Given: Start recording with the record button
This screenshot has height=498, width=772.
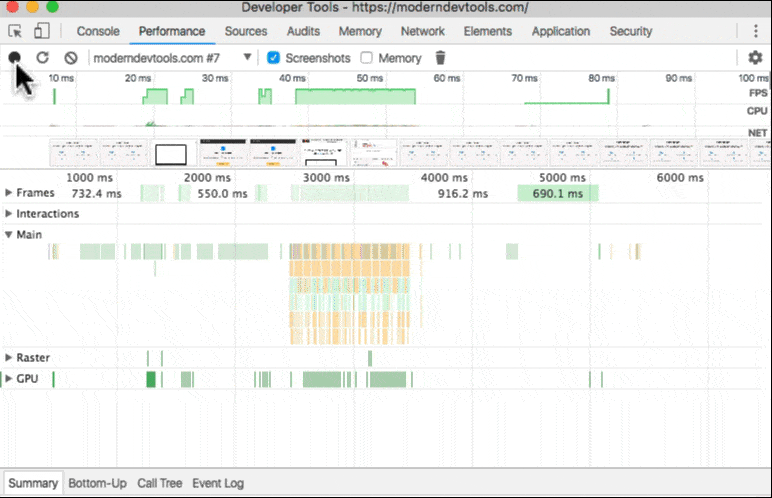Looking at the screenshot, I should tap(14, 58).
